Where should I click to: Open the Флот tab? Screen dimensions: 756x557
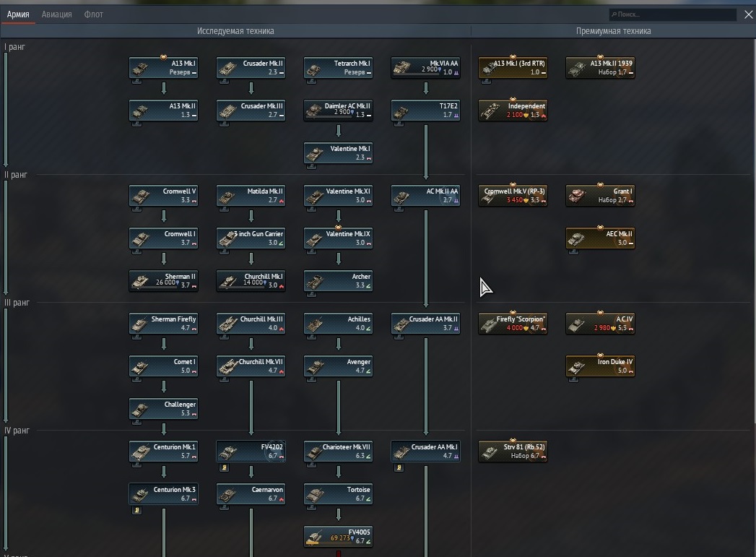(x=94, y=14)
